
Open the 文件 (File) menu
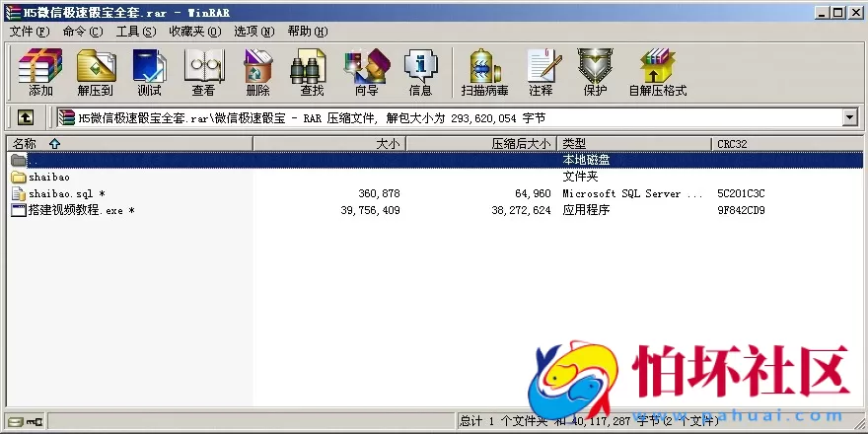(x=28, y=32)
